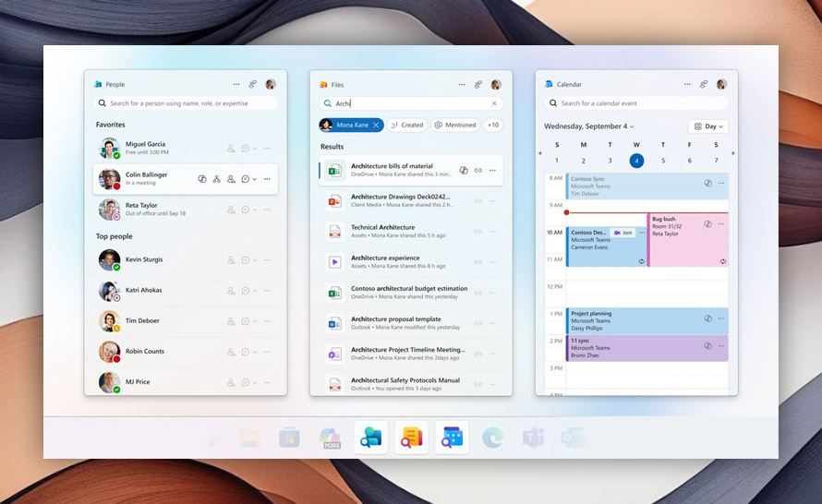Toggle the Created filter chip

click(x=407, y=125)
